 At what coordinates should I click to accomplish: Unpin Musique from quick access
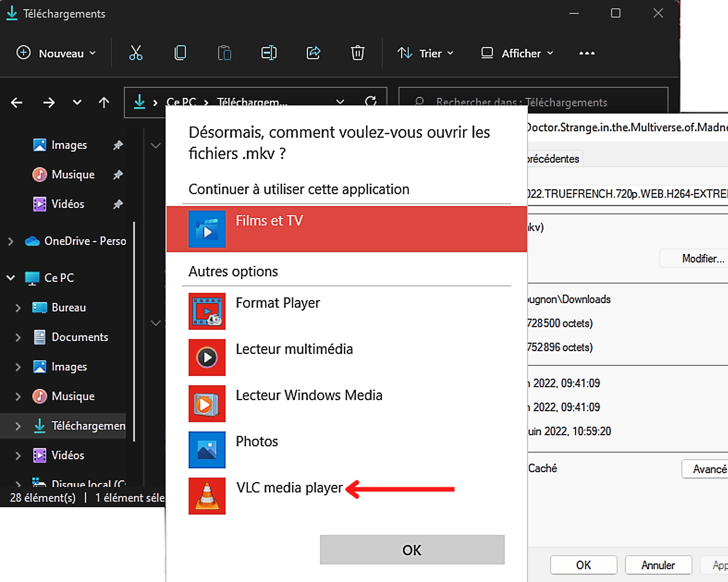(118, 175)
